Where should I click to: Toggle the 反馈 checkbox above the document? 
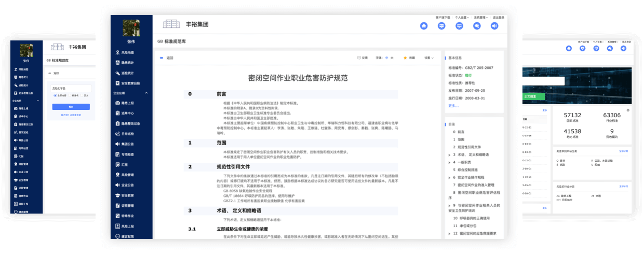point(359,58)
